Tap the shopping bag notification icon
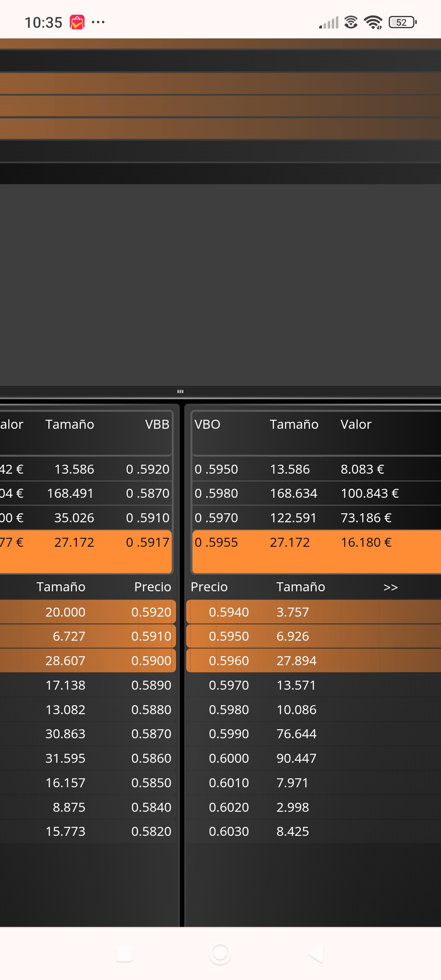Viewport: 441px width, 980px height. [x=77, y=22]
